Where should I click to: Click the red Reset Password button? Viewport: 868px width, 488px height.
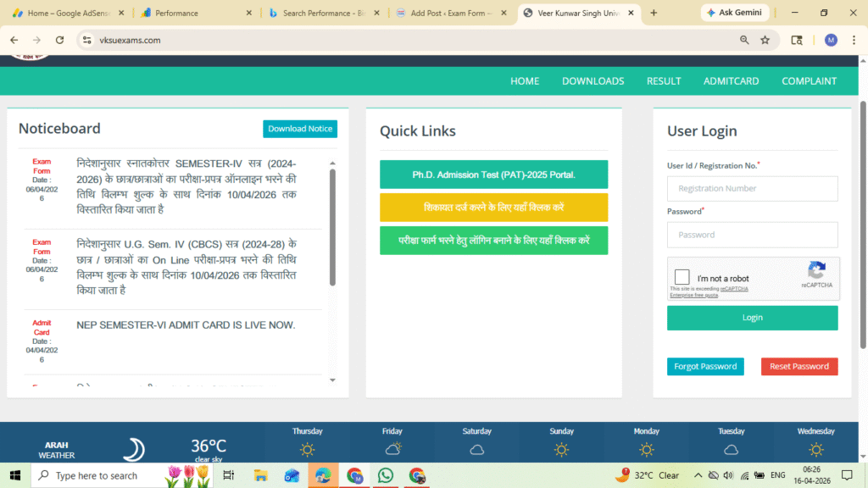(x=798, y=366)
